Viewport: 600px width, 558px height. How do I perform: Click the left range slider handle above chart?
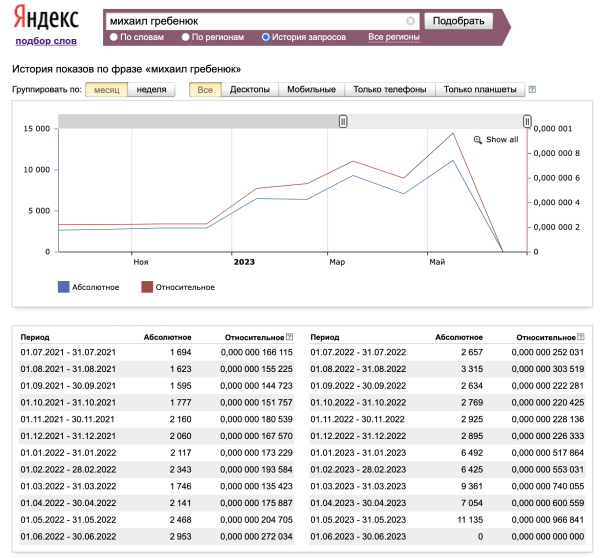pyautogui.click(x=343, y=121)
